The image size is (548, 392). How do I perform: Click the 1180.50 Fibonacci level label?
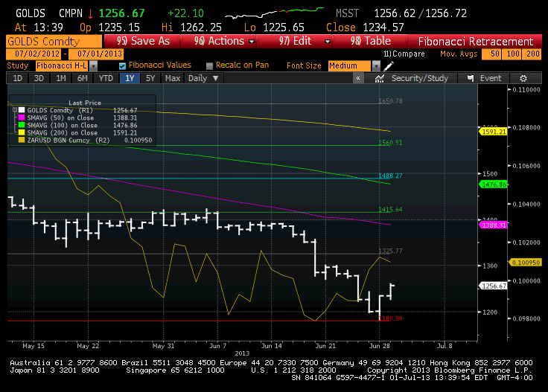point(390,318)
